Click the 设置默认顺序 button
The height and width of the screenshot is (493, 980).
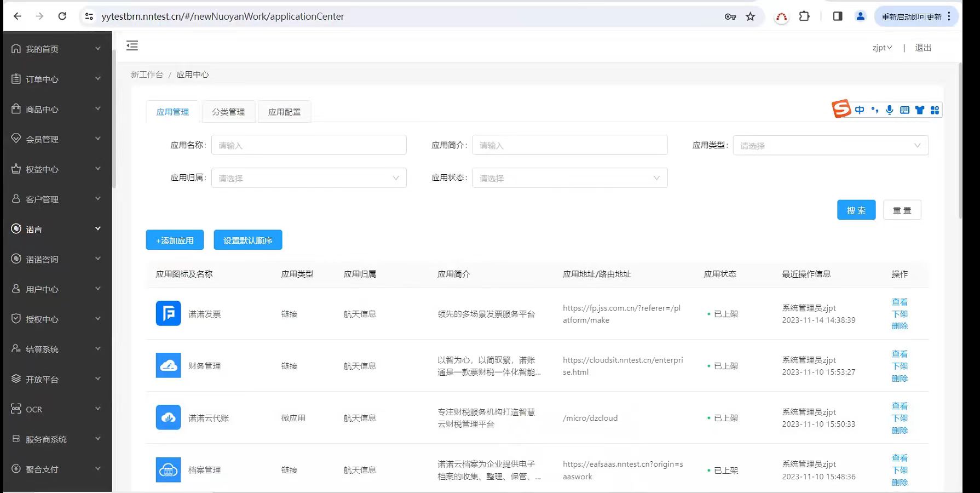pyautogui.click(x=248, y=240)
